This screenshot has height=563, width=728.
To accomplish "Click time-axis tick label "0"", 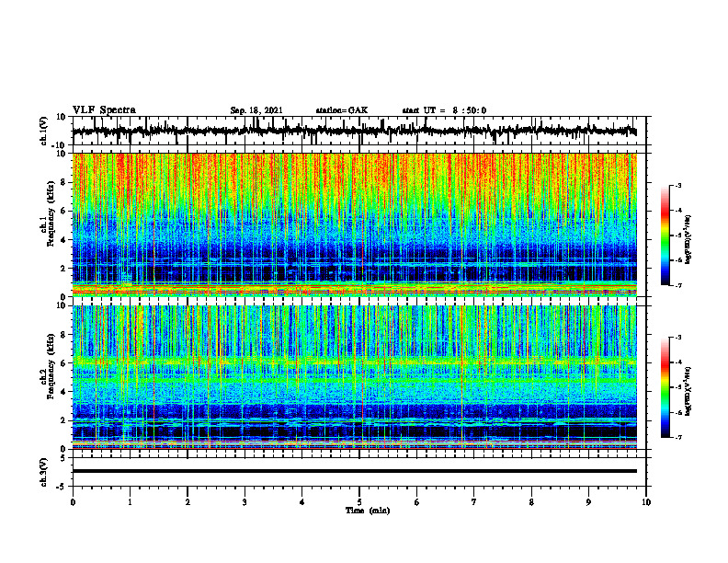I will (73, 502).
